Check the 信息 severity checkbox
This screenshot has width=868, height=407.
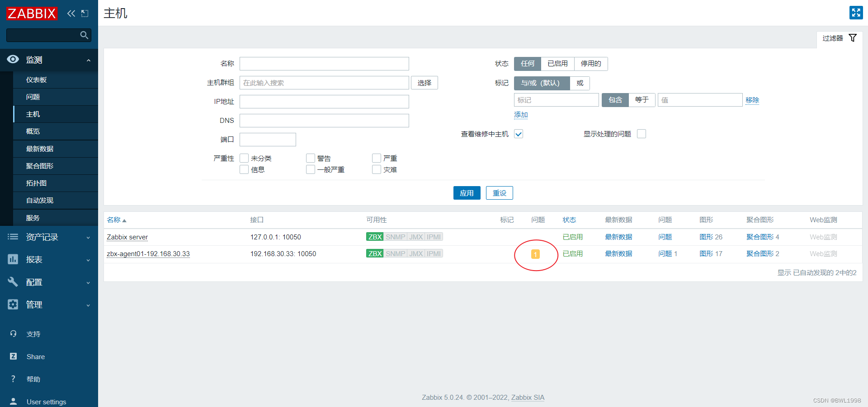(244, 169)
